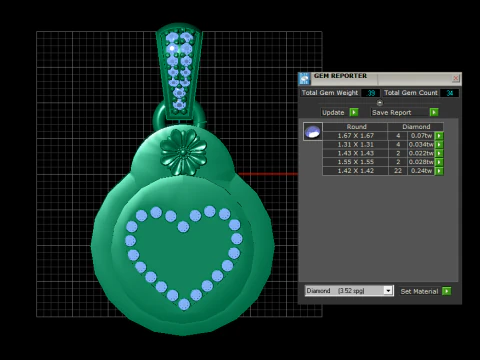The image size is (480, 360).
Task: Open the Diamond material dropdown
Action: point(388,291)
